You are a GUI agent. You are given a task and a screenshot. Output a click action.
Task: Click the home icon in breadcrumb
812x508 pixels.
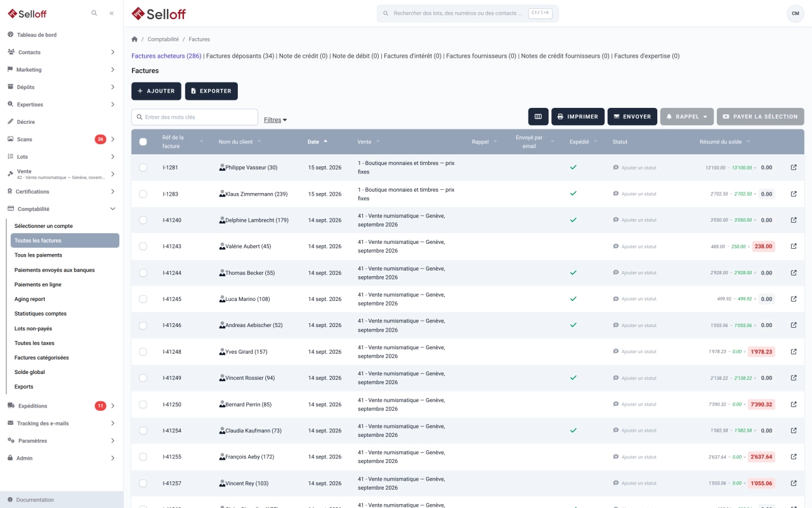[134, 39]
